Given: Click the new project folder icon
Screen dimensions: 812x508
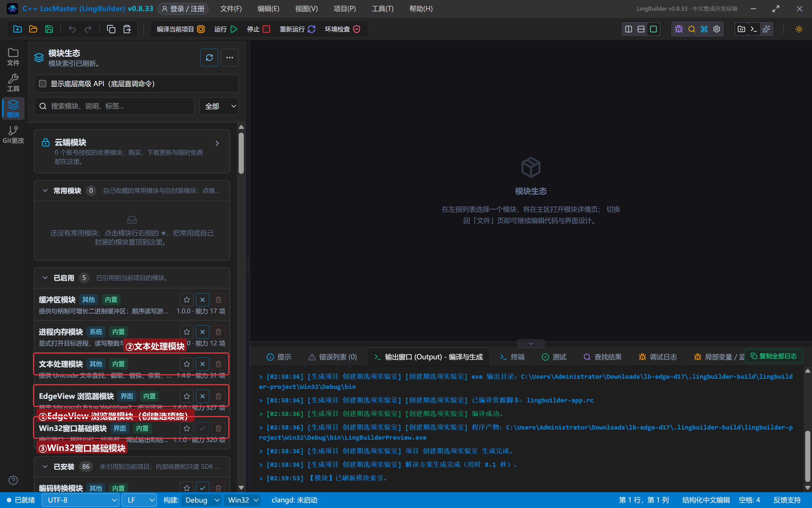Looking at the screenshot, I should click(17, 29).
